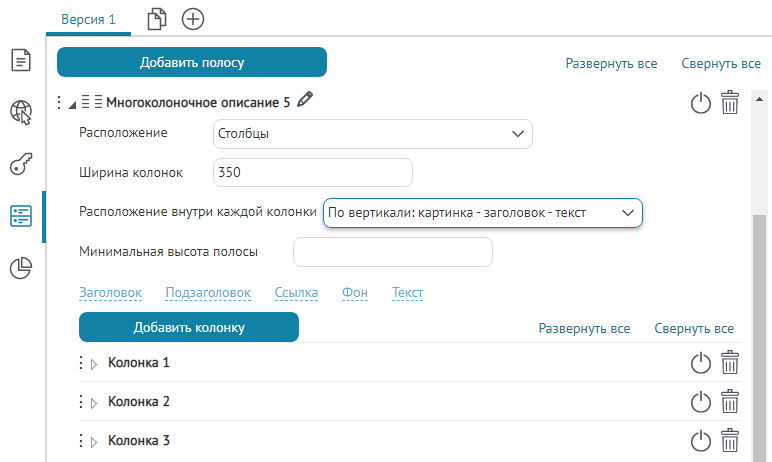Edit the Многоколоночное описание 5 title pencil
The height and width of the screenshot is (462, 772).
click(306, 100)
